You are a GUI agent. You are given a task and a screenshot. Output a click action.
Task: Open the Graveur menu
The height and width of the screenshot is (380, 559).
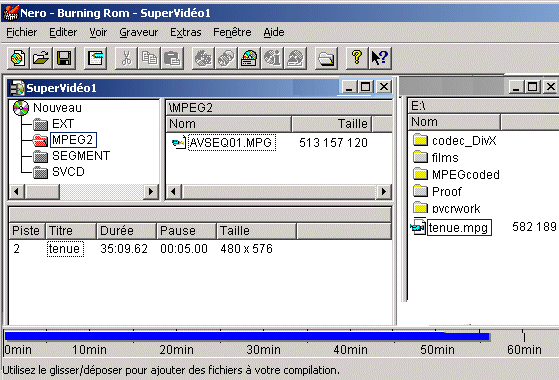point(139,32)
